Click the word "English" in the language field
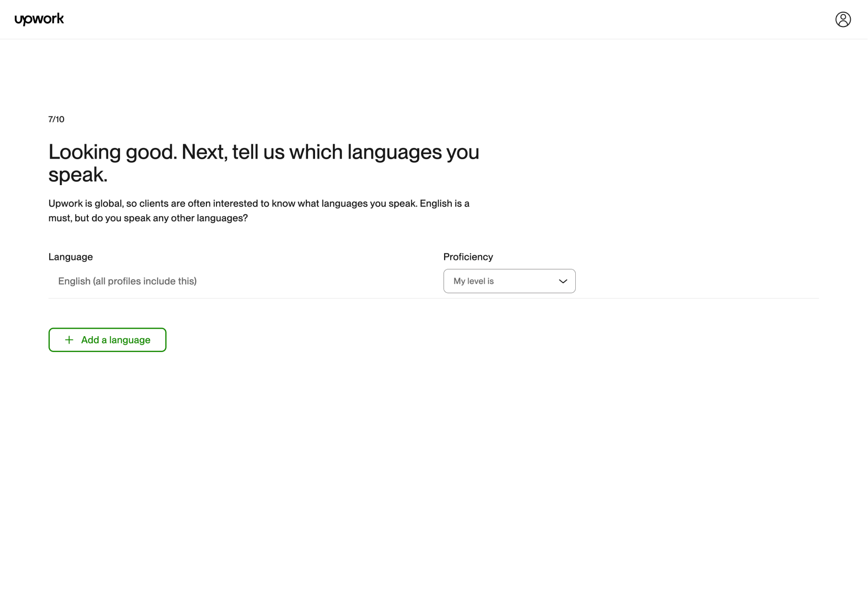The width and height of the screenshot is (868, 592). [74, 281]
